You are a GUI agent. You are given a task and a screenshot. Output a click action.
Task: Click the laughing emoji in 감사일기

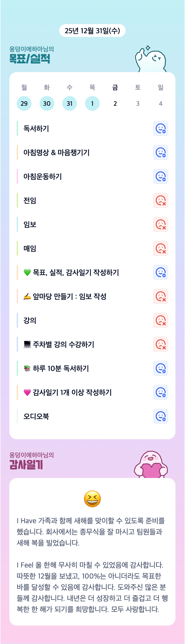click(92, 499)
